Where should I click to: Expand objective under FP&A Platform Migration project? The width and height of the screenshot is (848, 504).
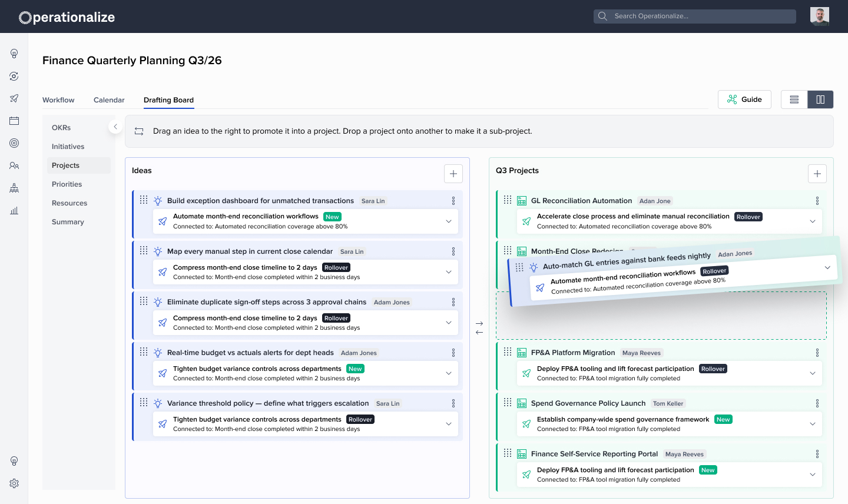(x=813, y=373)
